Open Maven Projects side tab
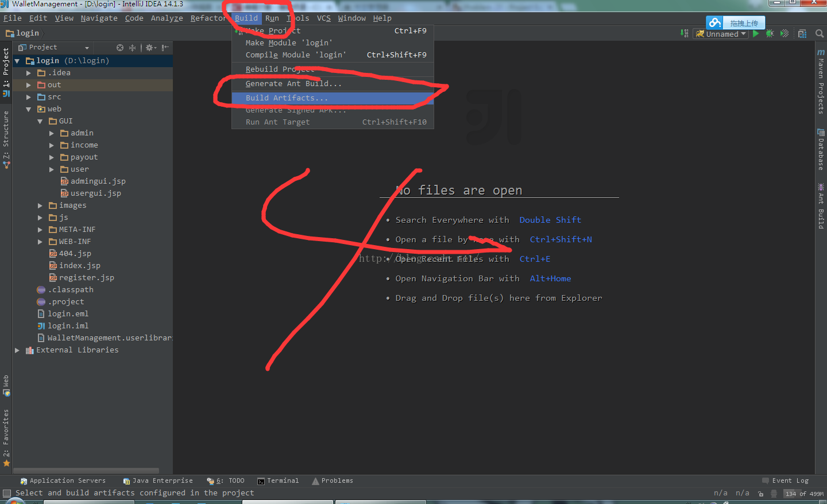827x504 pixels. [821, 81]
